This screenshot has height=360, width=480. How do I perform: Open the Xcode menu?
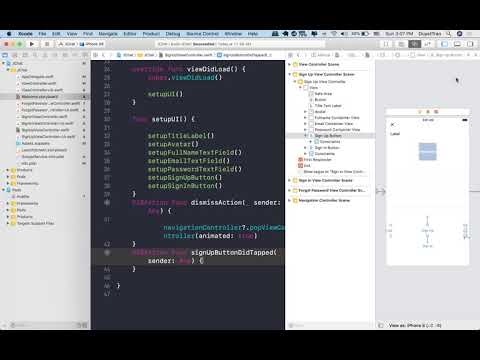click(25, 34)
